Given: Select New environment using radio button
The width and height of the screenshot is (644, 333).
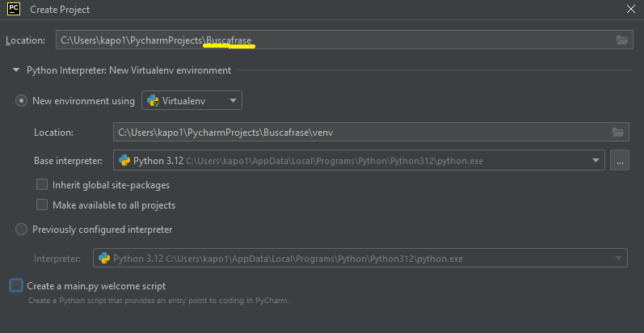Looking at the screenshot, I should 21,101.
